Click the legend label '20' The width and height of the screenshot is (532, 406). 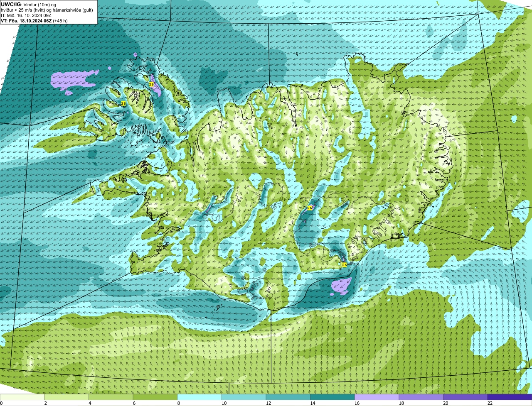coord(445,403)
